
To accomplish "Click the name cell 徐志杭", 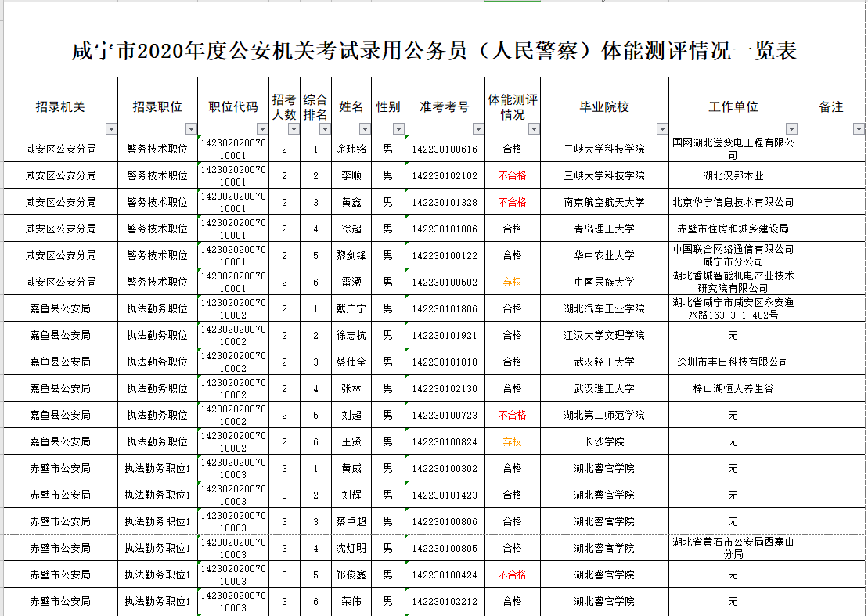I will [351, 335].
